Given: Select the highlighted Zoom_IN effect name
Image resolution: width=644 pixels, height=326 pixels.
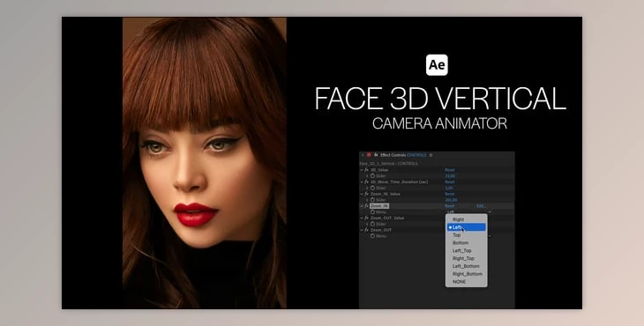Looking at the screenshot, I should 379,206.
